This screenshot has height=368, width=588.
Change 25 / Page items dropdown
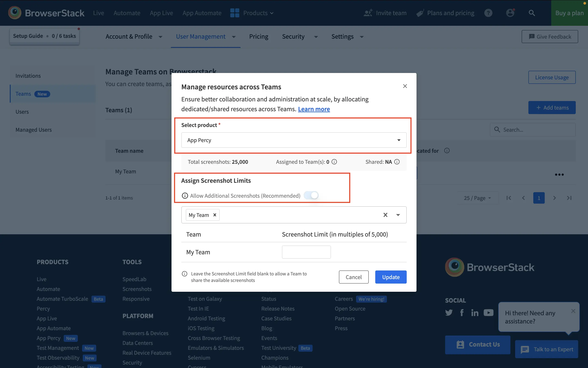point(478,198)
